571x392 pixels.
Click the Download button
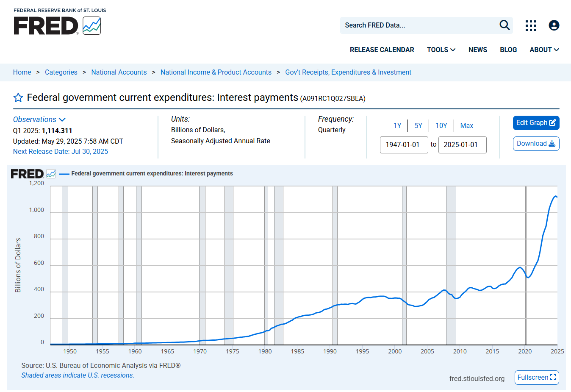click(x=536, y=144)
